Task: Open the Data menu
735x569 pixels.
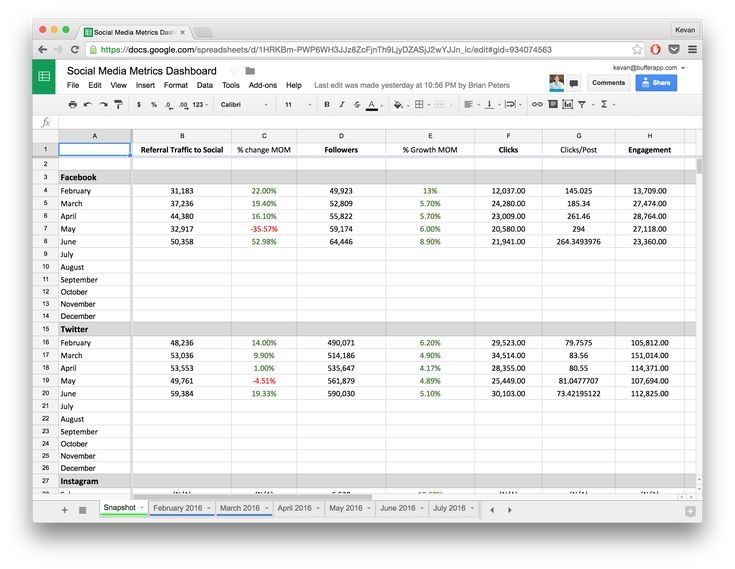Action: point(205,85)
